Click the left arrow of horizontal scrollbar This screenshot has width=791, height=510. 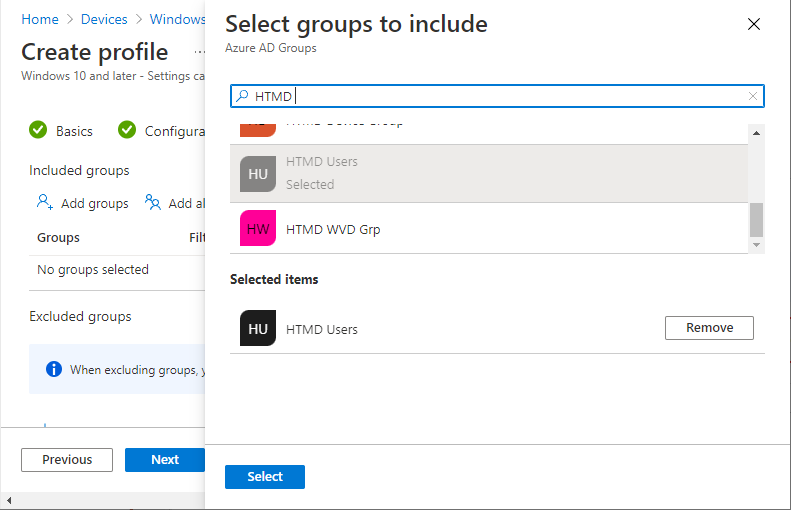click(x=9, y=500)
